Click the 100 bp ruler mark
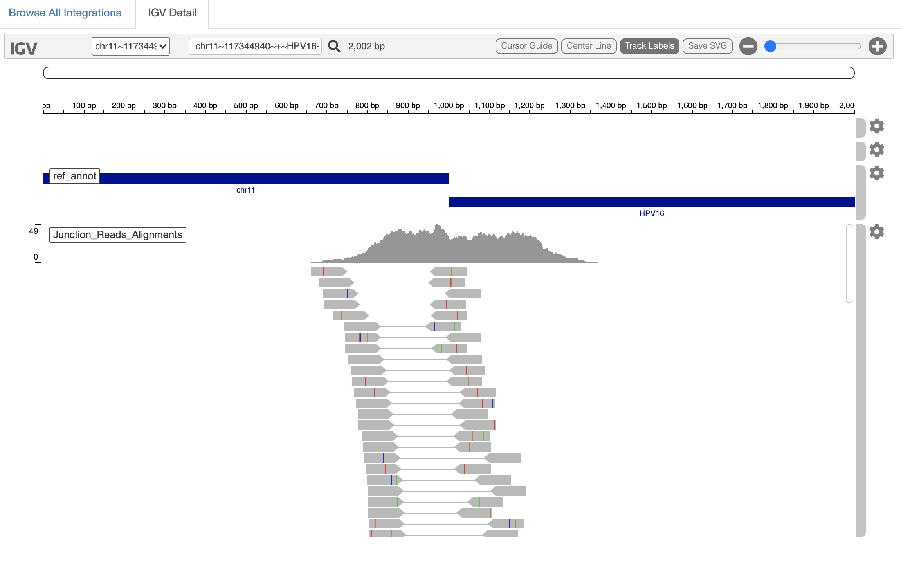The image size is (901, 588). coord(84,106)
